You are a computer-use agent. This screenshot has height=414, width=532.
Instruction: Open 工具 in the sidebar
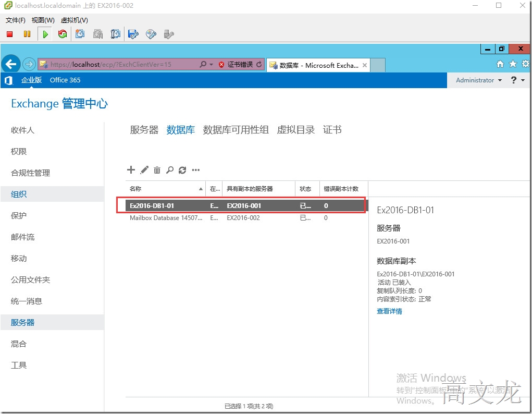(19, 366)
